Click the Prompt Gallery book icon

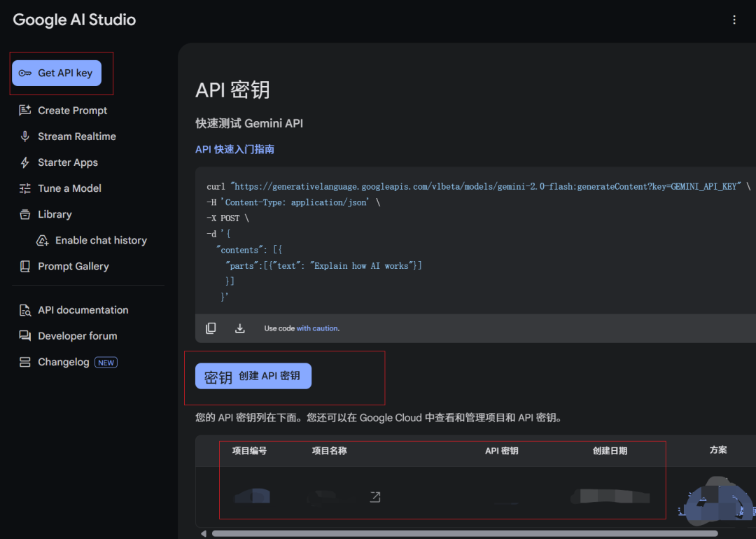[25, 266]
